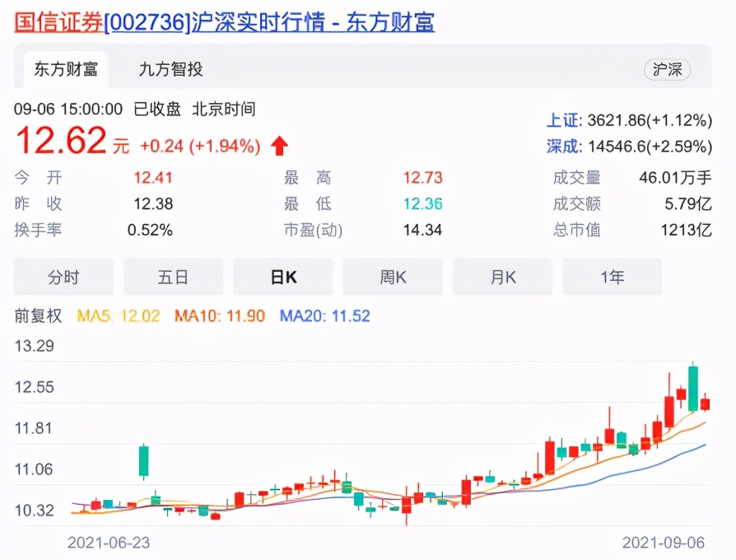Switch chart range to 1年
Viewport: 736px width, 560px height.
(612, 277)
